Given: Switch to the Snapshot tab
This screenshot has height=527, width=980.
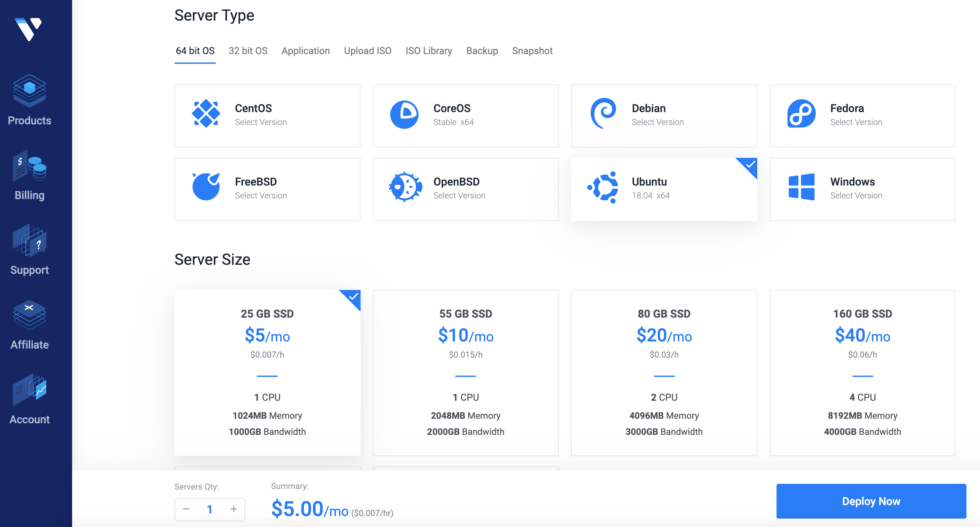Looking at the screenshot, I should 532,51.
